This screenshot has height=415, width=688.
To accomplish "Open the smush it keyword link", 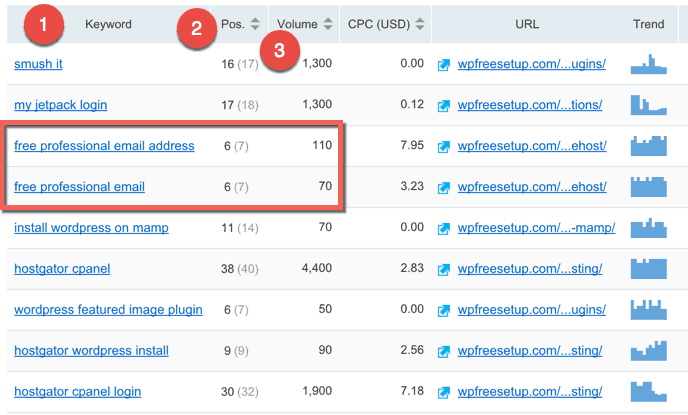I will [x=38, y=64].
